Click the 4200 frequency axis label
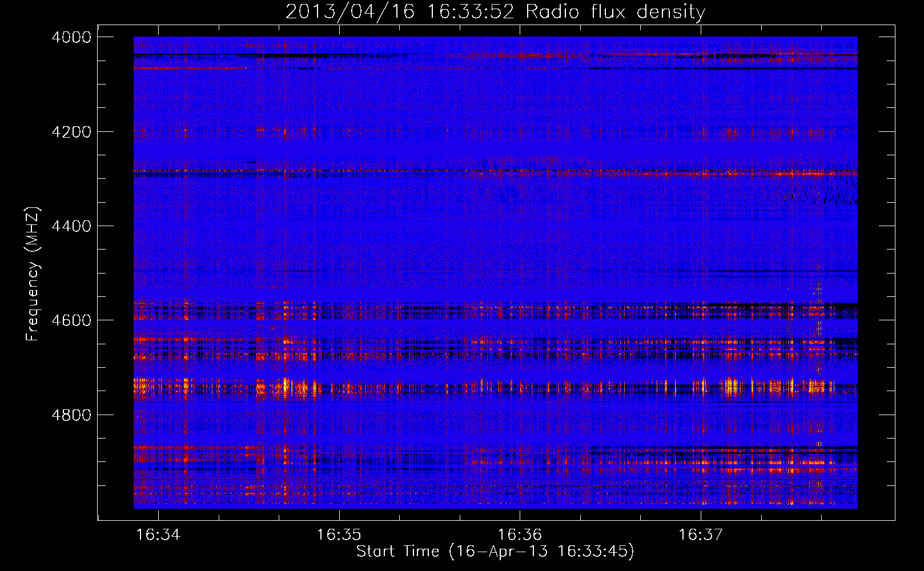The width and height of the screenshot is (924, 571). pyautogui.click(x=71, y=132)
